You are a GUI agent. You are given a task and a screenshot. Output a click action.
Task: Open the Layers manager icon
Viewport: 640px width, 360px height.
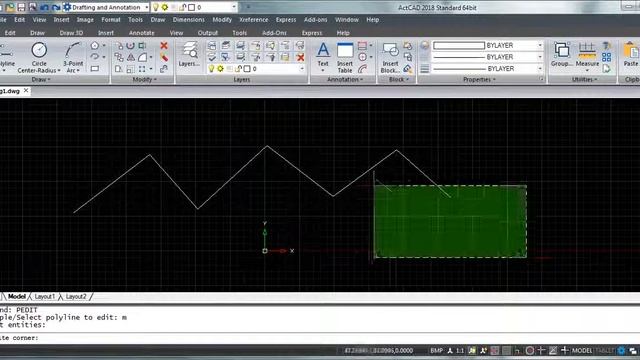pyautogui.click(x=189, y=54)
